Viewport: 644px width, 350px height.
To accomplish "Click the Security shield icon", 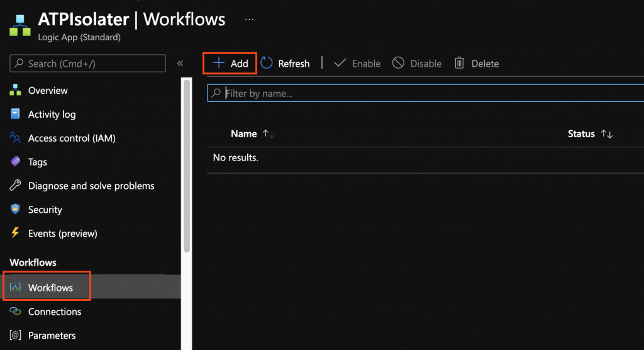I will (16, 210).
